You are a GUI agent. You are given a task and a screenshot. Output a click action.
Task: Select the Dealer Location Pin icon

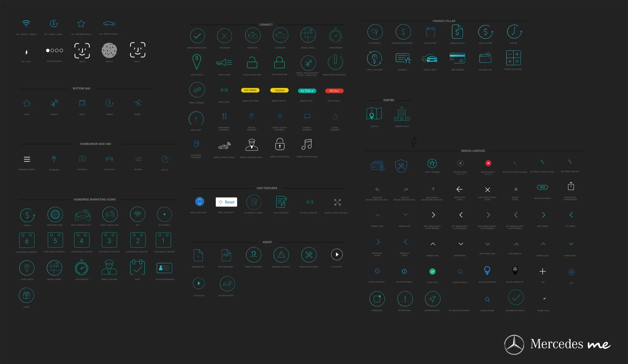[x=515, y=271]
